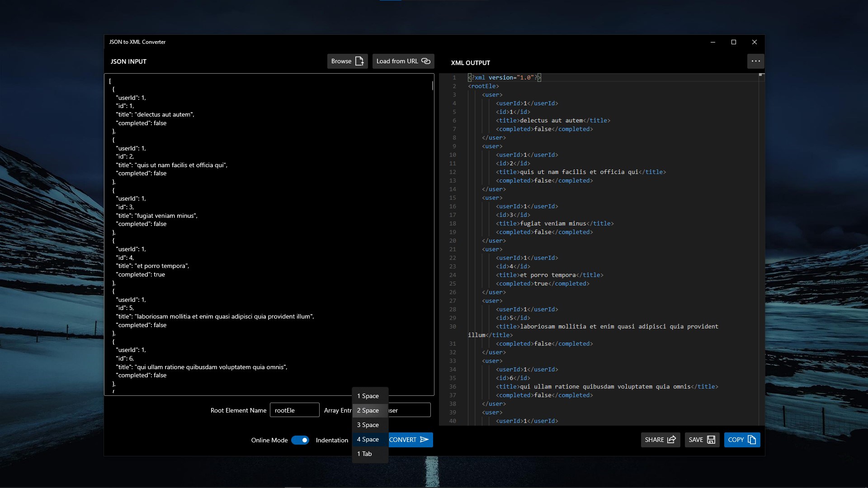Click the Load from URL link icon
The height and width of the screenshot is (488, 868).
coord(426,61)
